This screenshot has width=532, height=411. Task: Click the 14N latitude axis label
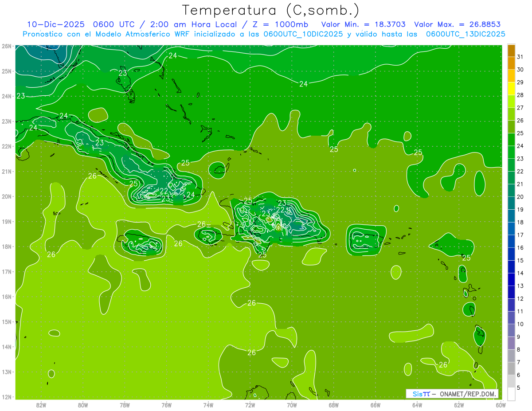point(7,347)
